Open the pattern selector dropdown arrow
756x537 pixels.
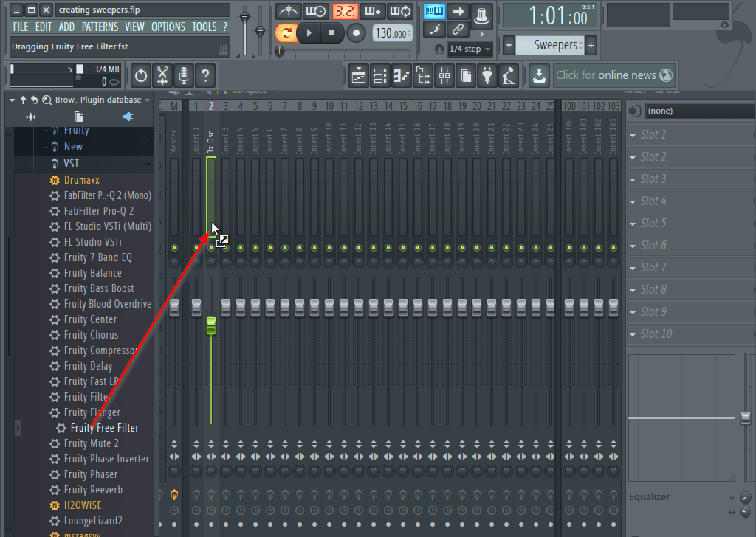509,46
